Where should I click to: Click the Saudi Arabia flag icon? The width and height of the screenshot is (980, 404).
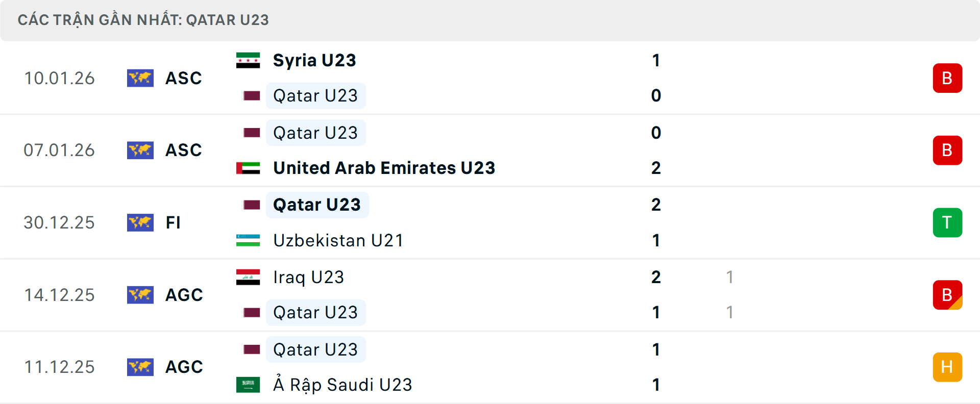(248, 385)
